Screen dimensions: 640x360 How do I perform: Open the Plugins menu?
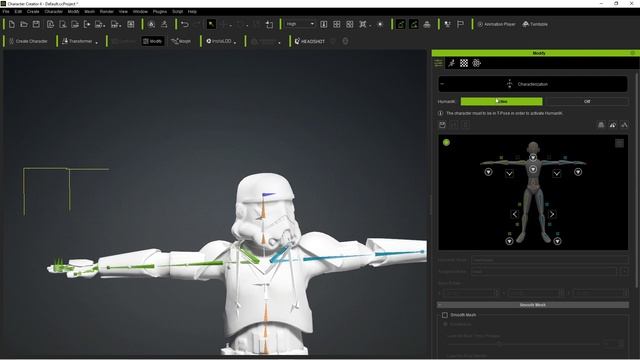tap(160, 11)
